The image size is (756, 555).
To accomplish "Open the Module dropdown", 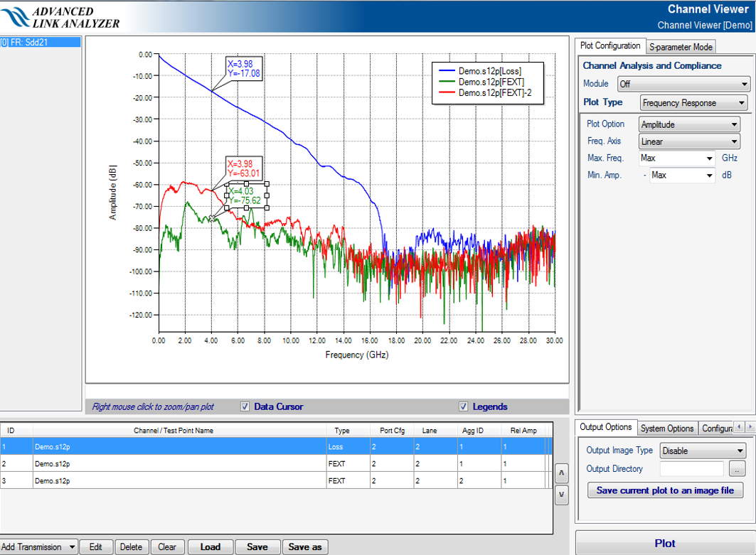I will pyautogui.click(x=683, y=84).
